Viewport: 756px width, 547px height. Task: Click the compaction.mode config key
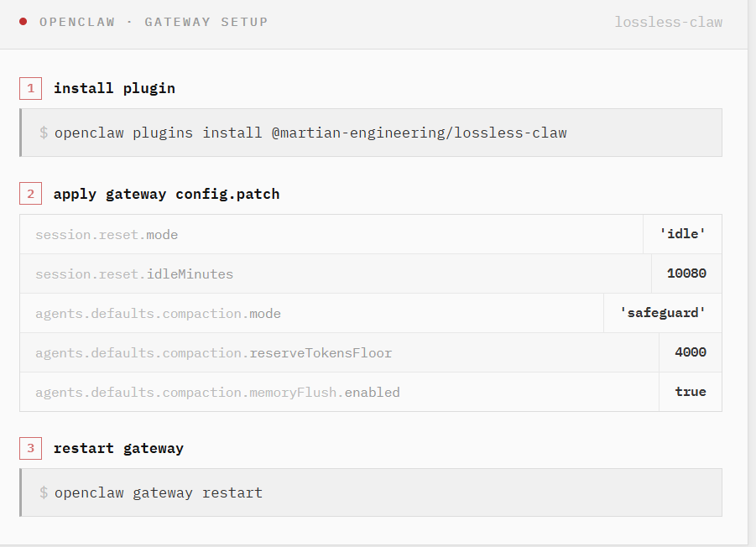(158, 313)
